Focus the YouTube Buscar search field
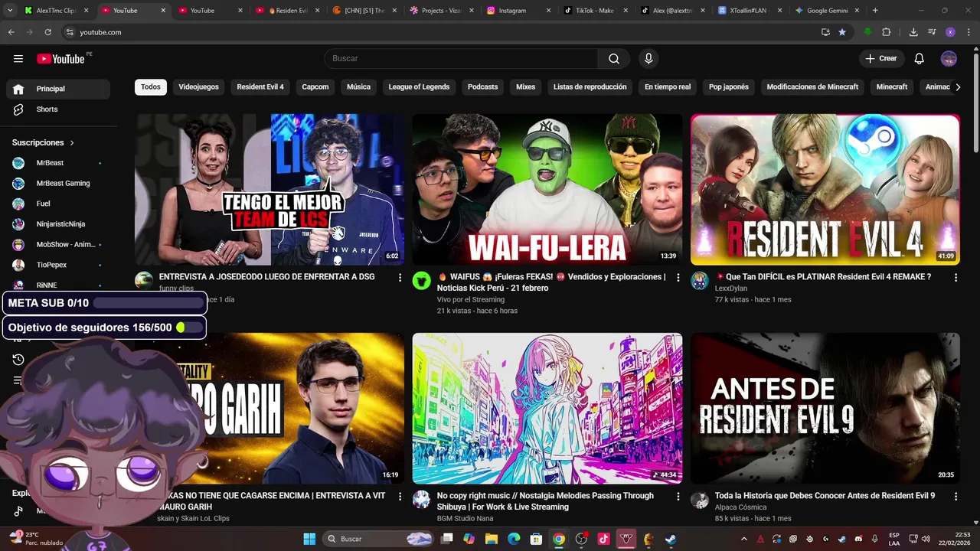Image resolution: width=980 pixels, height=551 pixels. point(461,59)
